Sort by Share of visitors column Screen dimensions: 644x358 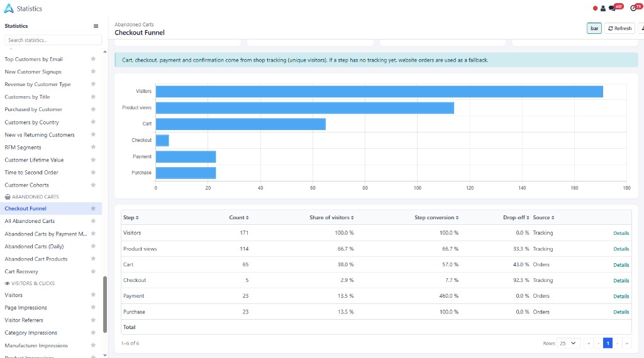[331, 217]
